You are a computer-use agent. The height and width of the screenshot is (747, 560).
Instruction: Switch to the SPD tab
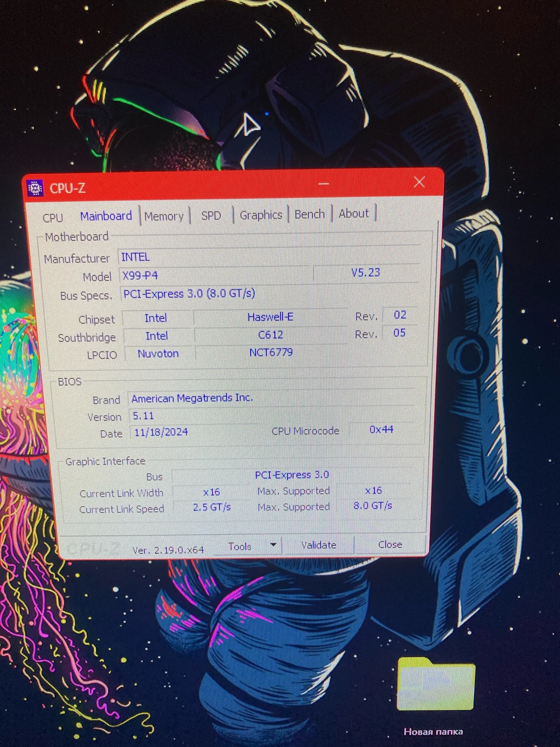211,216
